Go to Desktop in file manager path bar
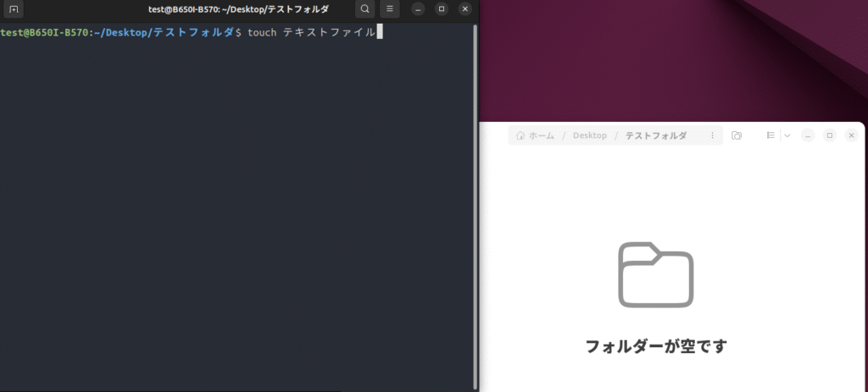 point(590,135)
